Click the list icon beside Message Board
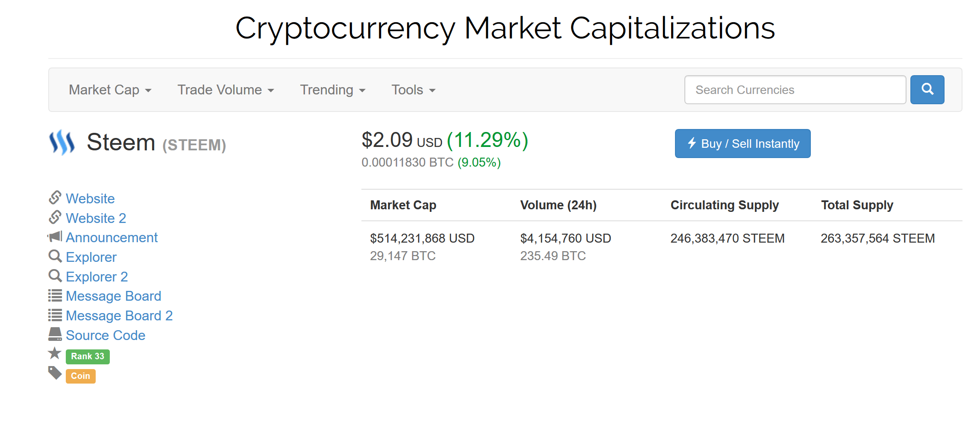980x428 pixels. [55, 296]
